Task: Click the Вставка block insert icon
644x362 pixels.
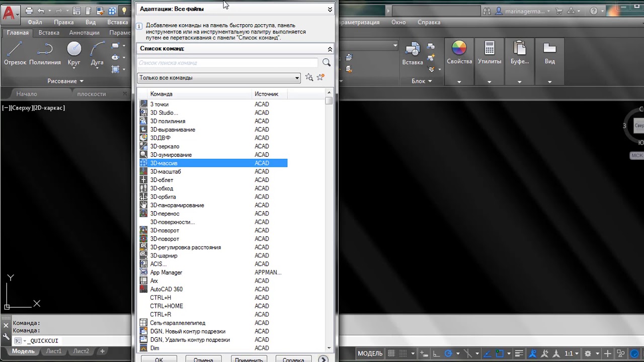Action: (413, 53)
